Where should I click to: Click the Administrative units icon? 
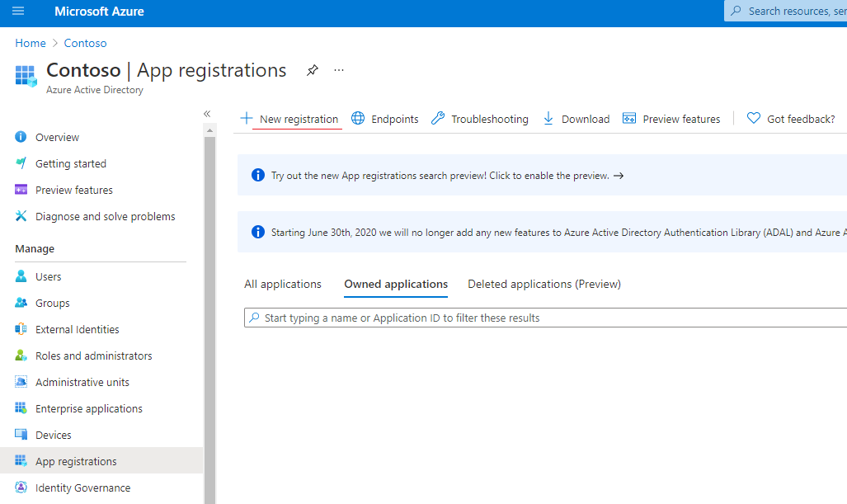click(x=21, y=381)
